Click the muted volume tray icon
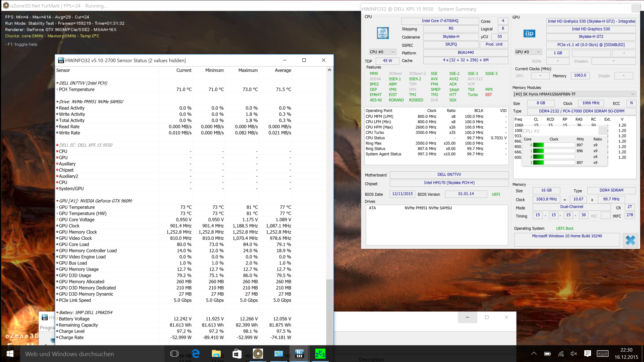 (574, 354)
